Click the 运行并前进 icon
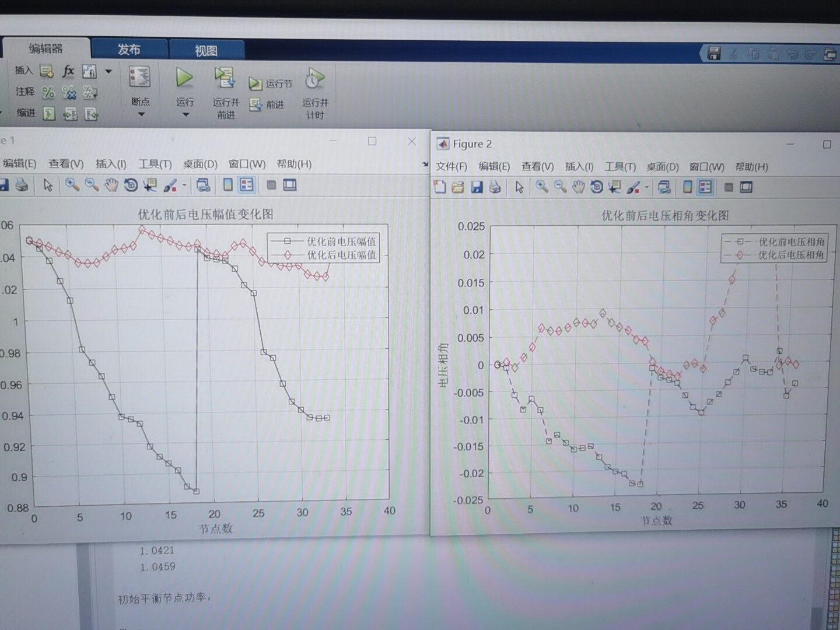 coord(225,78)
